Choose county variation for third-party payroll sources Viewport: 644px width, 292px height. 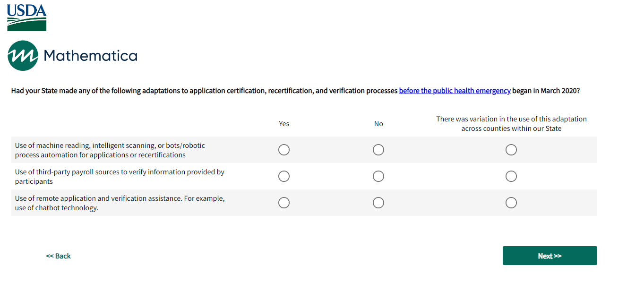(511, 176)
